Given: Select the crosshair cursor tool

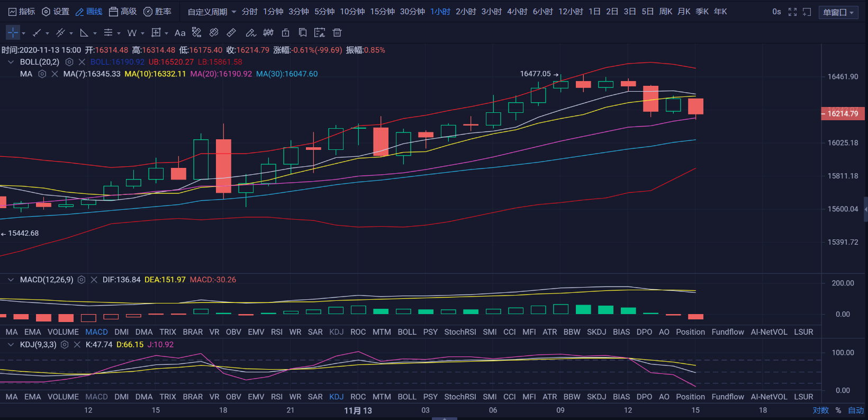Looking at the screenshot, I should click(x=13, y=33).
